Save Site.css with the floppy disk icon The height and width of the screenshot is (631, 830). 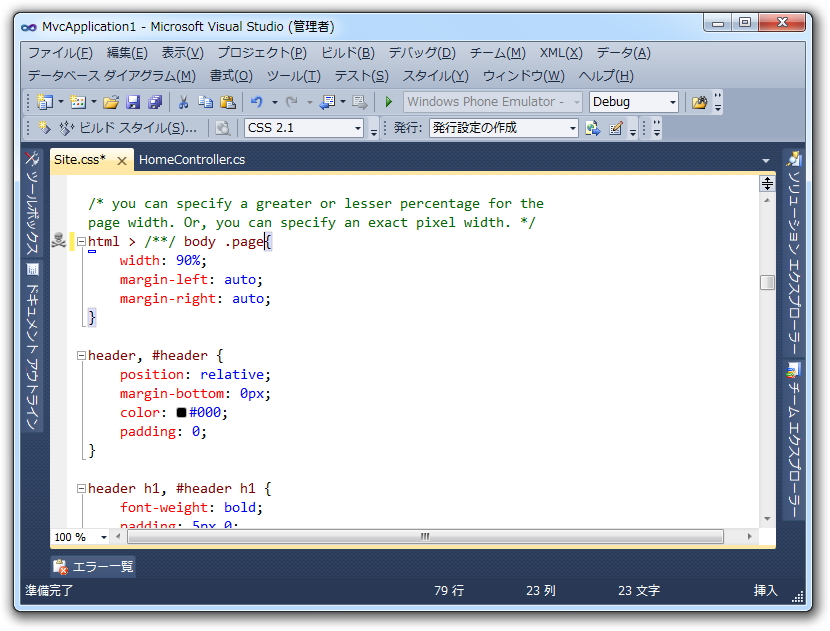(x=133, y=102)
